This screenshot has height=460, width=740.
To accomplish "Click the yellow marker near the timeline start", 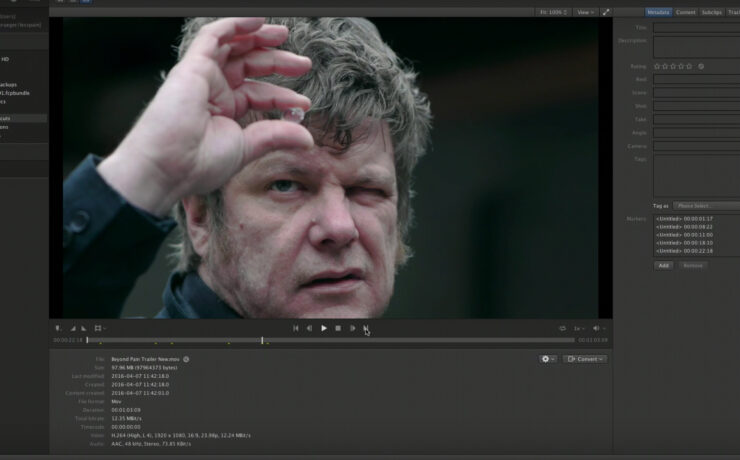I will click(x=101, y=343).
